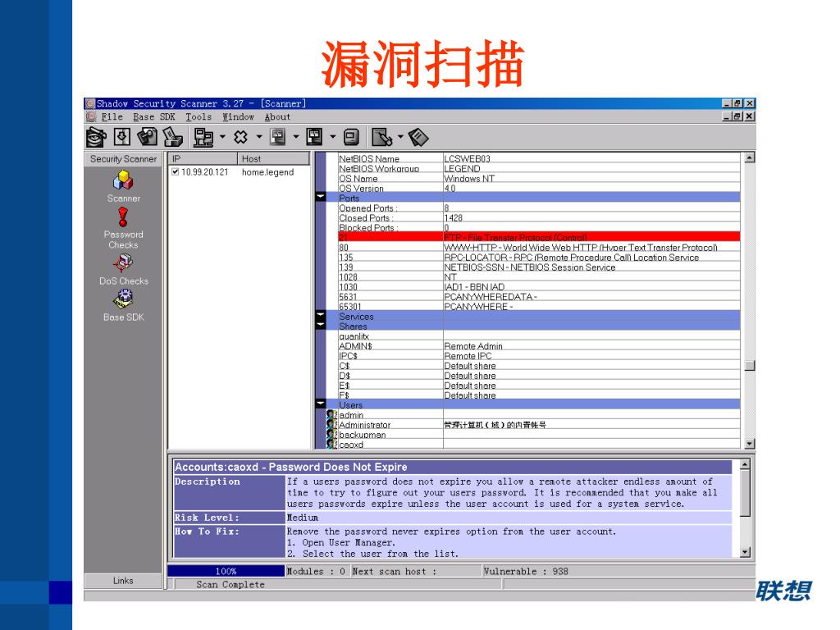Click Vulnerable : 938 status entry
Image resolution: width=840 pixels, height=630 pixels.
526,571
